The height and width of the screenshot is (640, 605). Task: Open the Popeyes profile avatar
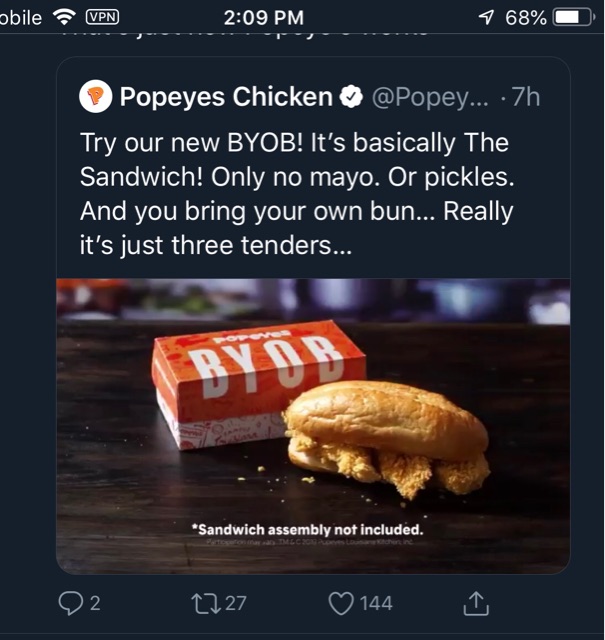[x=96, y=97]
